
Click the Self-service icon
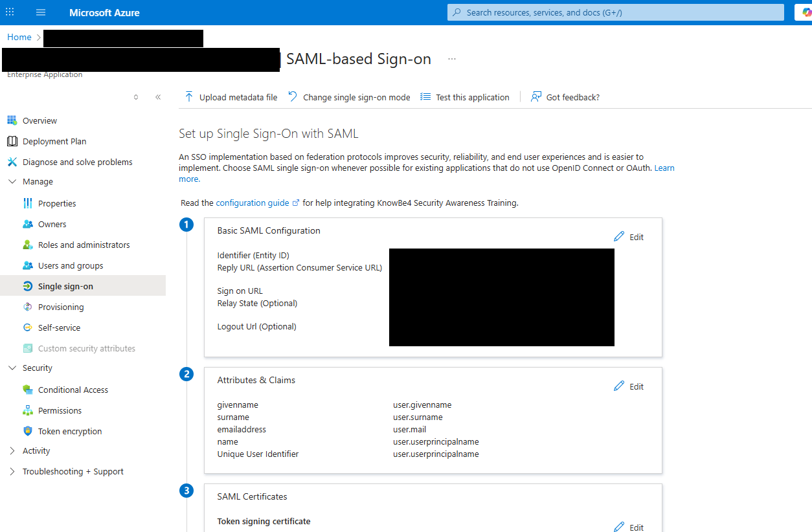tap(27, 327)
